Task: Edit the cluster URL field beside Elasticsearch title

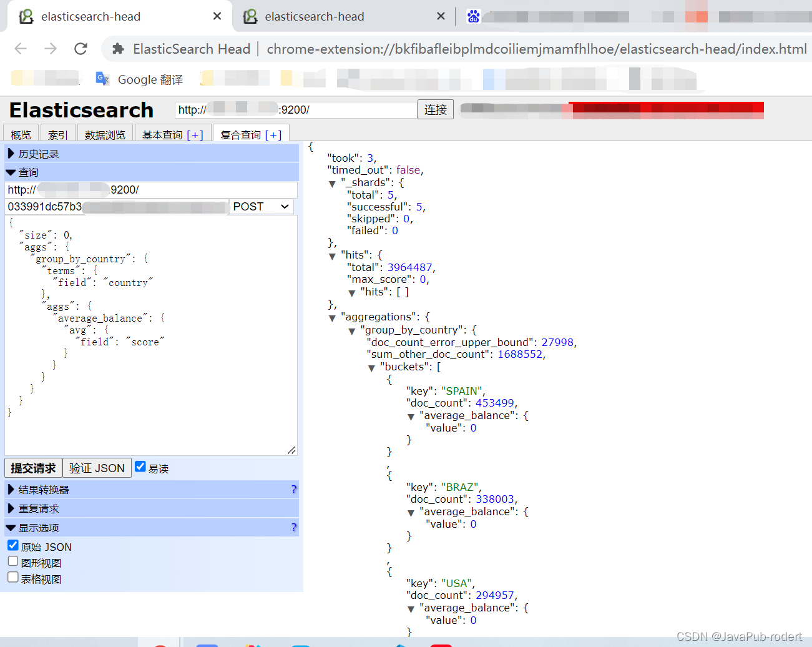Action: click(x=296, y=110)
